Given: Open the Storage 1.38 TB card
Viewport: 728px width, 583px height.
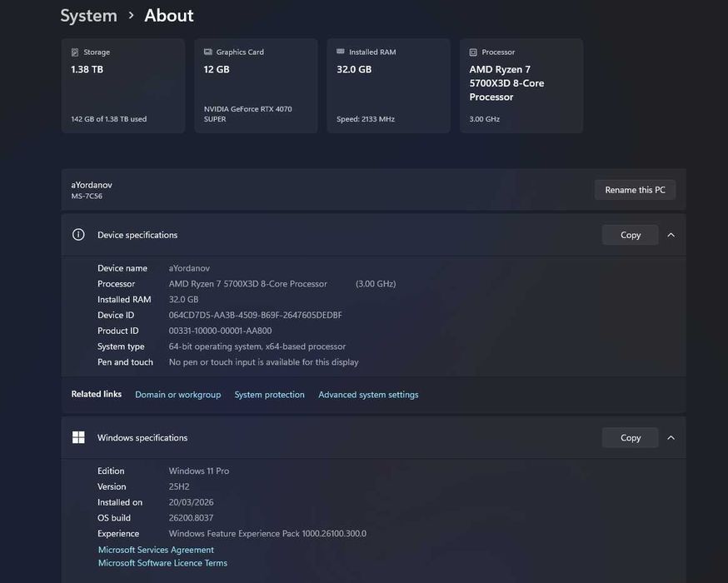Looking at the screenshot, I should 123,86.
